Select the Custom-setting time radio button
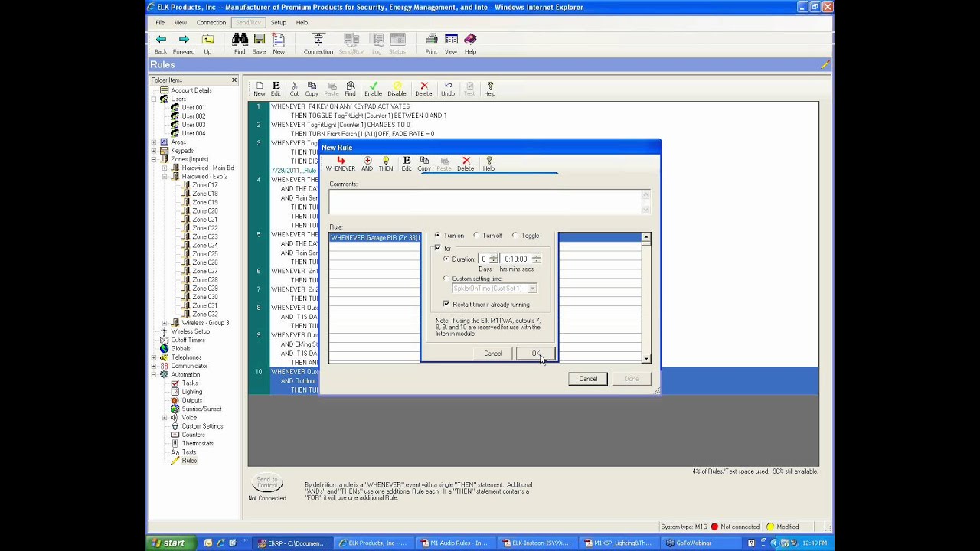Image resolution: width=980 pixels, height=551 pixels. click(446, 279)
